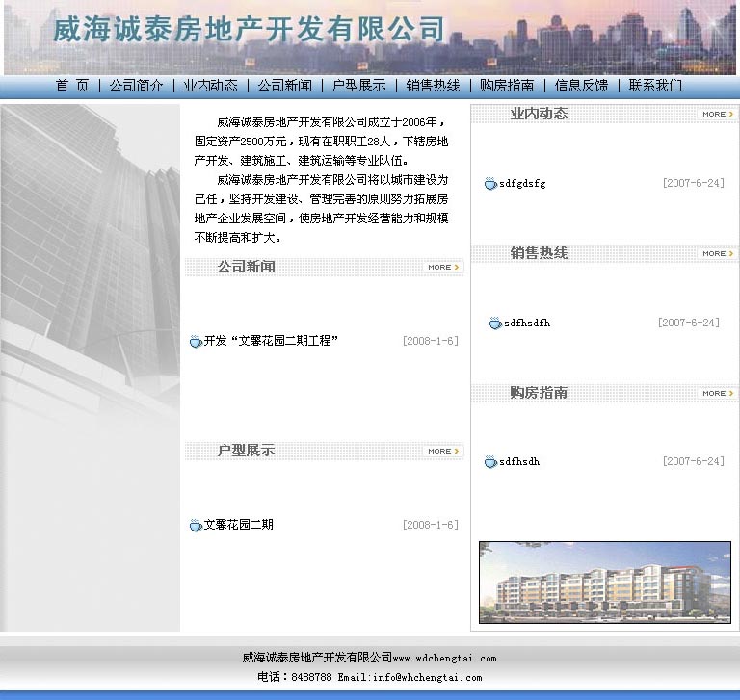Open 购房指南 in the navigation bar

507,86
